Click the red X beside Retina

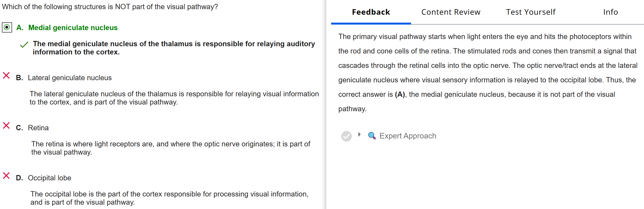click(6, 125)
